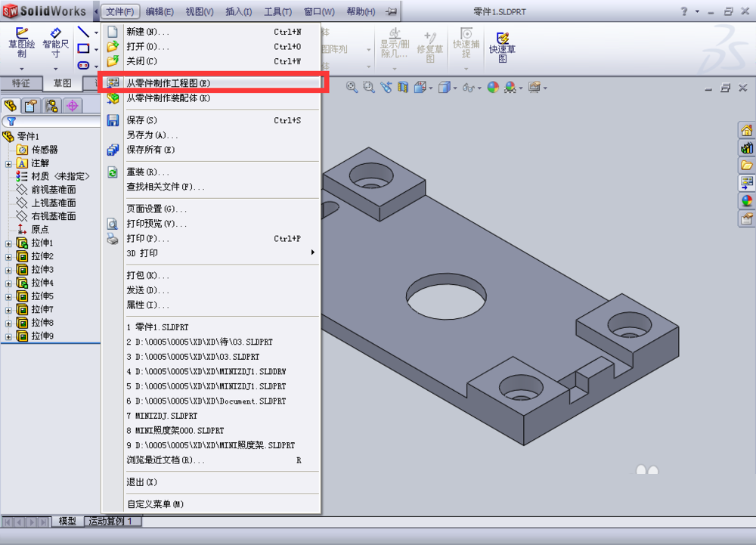The height and width of the screenshot is (545, 756).
Task: Choose 退出(X) menu entry
Action: [211, 482]
